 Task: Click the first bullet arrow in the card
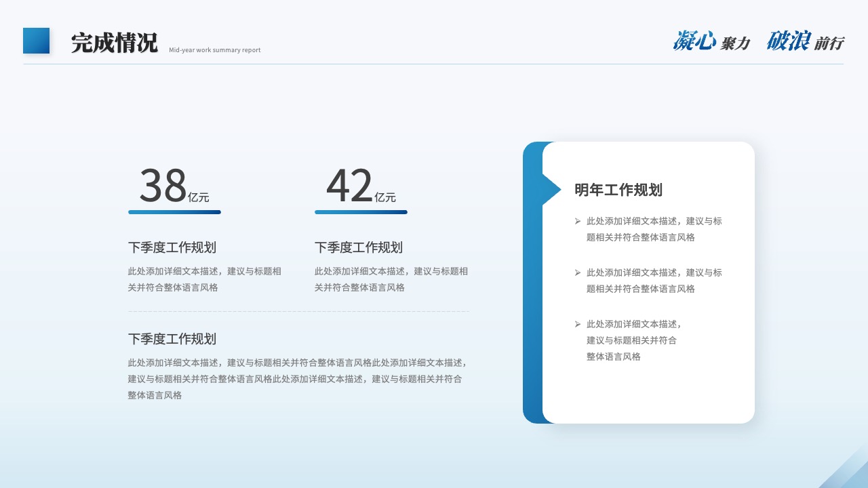coord(578,221)
